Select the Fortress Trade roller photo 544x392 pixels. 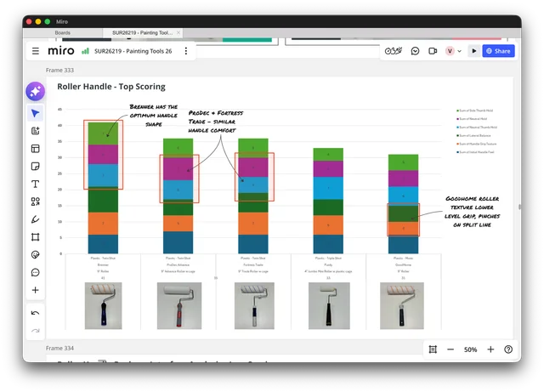pyautogui.click(x=254, y=305)
